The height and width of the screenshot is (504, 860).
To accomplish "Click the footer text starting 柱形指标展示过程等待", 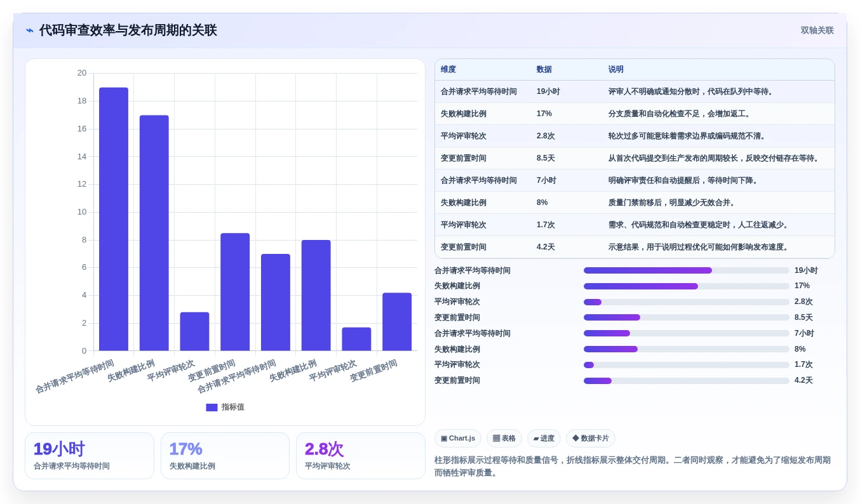I will [633, 467].
